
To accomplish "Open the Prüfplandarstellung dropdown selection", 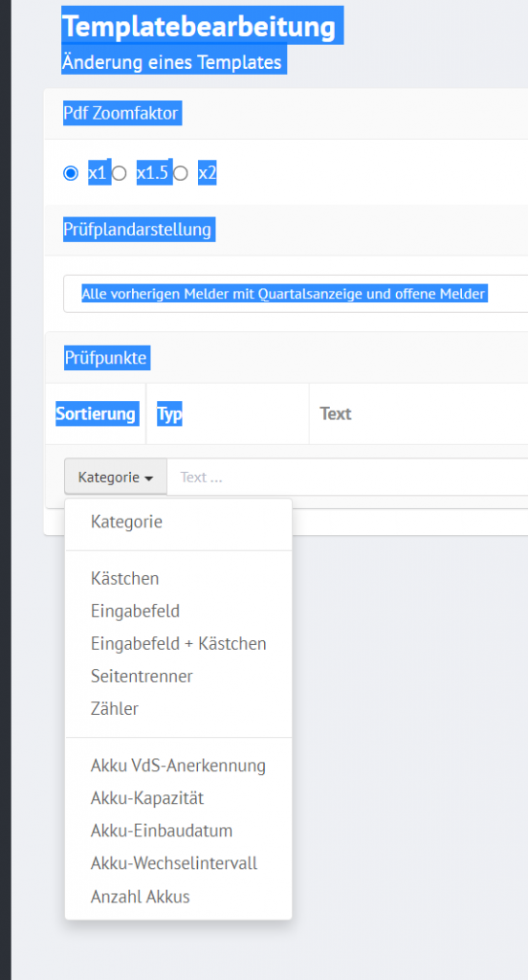I will click(296, 293).
